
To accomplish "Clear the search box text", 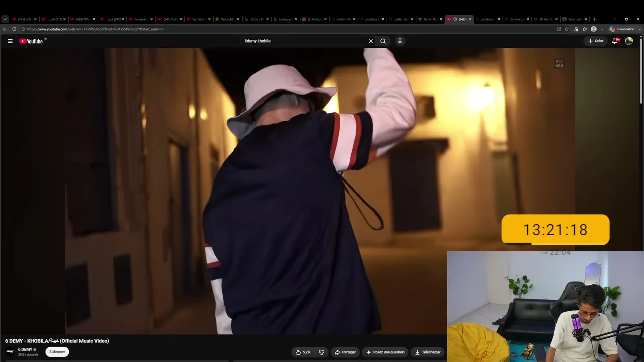I will (x=371, y=41).
